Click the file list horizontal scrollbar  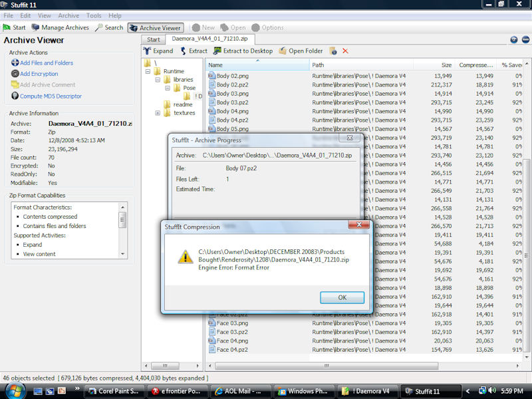[x=327, y=366]
